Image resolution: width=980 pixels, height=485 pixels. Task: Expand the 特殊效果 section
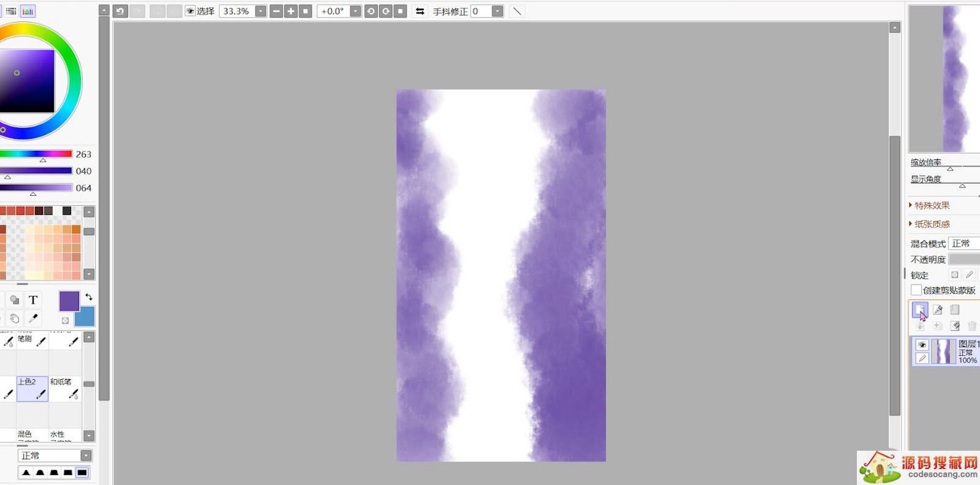931,205
